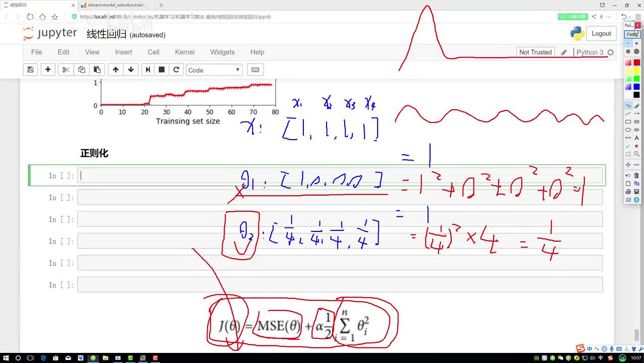This screenshot has width=644, height=363.
Task: Pick the black color swatch
Action: 636,95
